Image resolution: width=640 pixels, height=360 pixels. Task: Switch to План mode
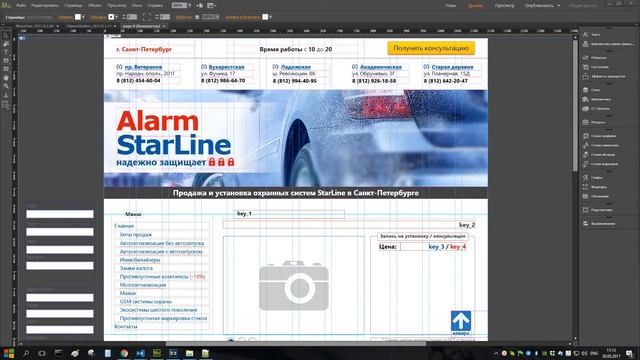tap(451, 6)
